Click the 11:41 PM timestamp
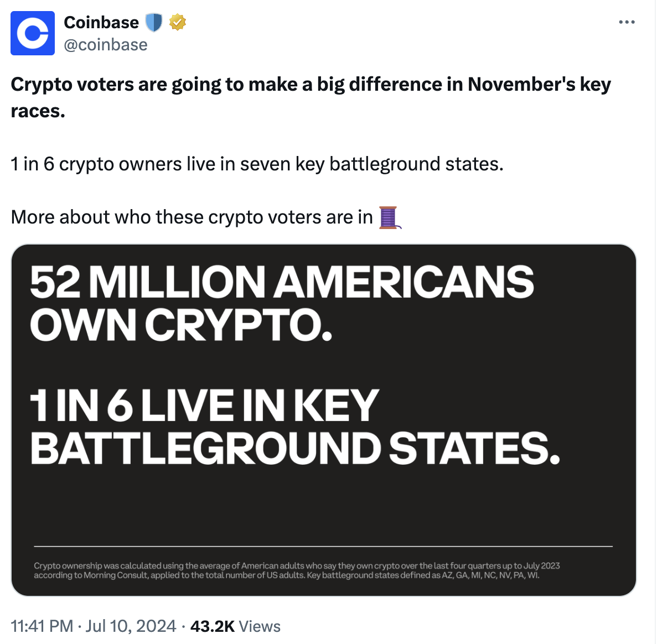657x644 pixels. click(x=42, y=626)
